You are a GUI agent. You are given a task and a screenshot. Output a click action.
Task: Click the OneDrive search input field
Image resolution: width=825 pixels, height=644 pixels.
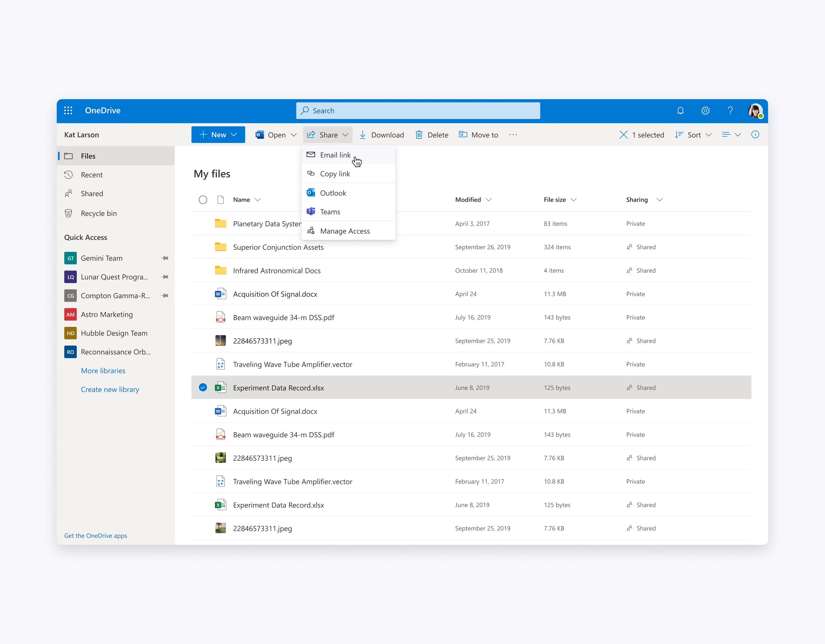click(418, 110)
